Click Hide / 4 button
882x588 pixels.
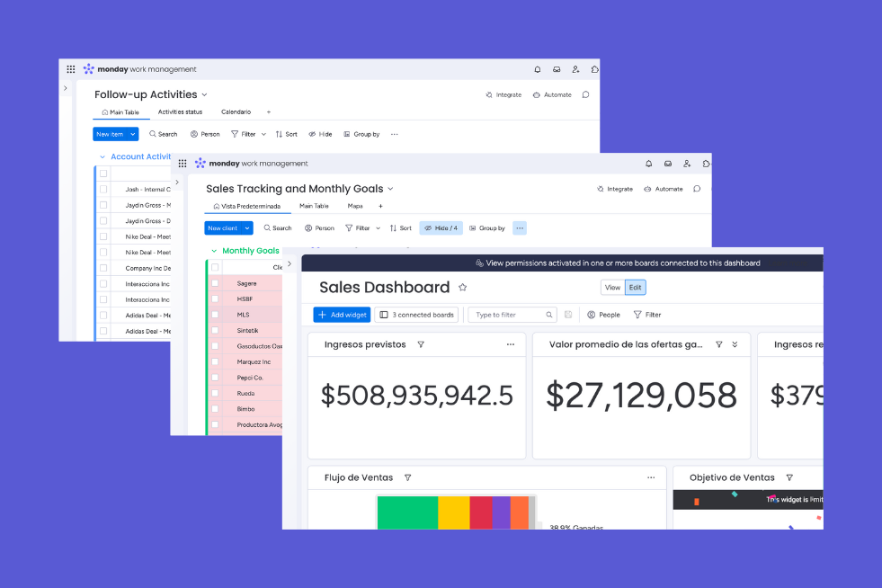click(441, 227)
